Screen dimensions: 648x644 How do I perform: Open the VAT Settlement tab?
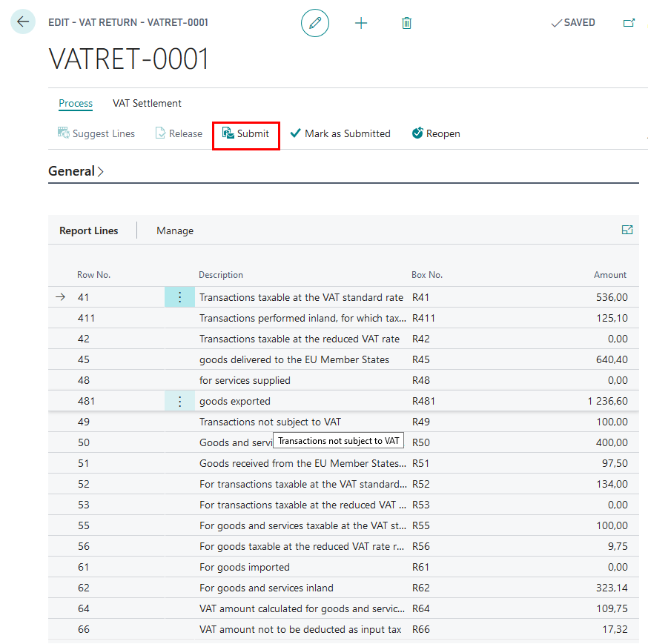point(147,103)
